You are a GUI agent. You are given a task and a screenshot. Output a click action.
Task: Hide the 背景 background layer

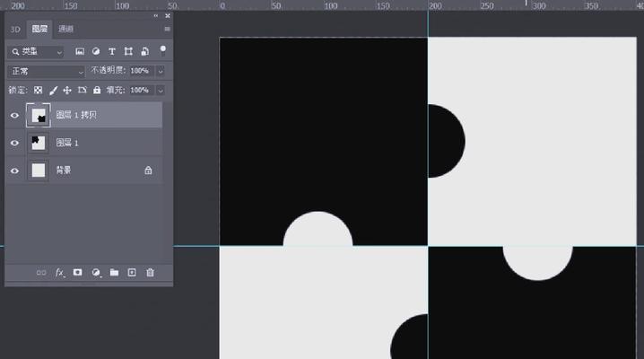[x=14, y=171]
